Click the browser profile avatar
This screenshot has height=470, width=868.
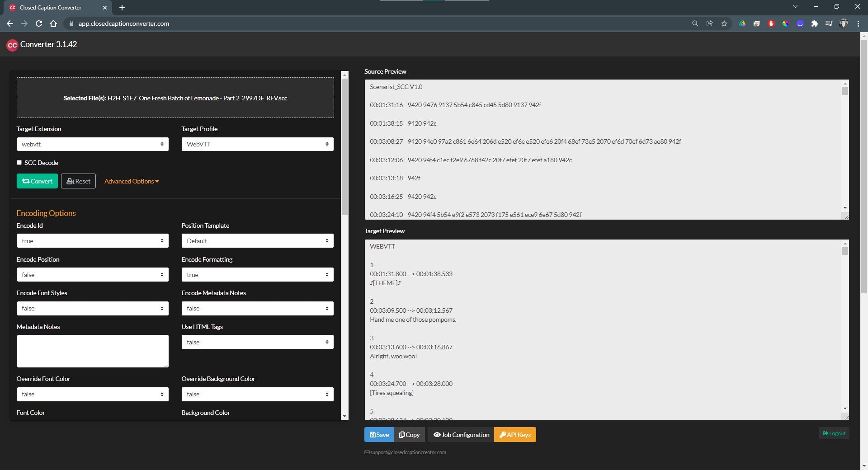pyautogui.click(x=844, y=23)
